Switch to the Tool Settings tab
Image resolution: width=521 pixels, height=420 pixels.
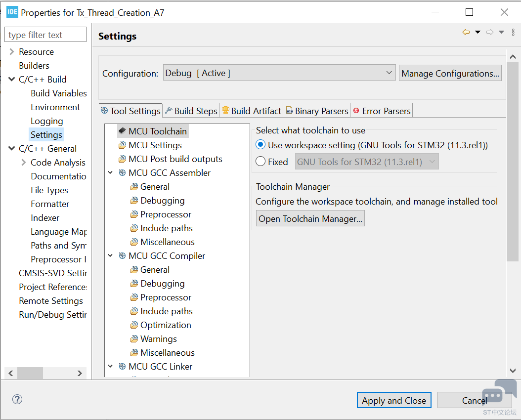(130, 111)
